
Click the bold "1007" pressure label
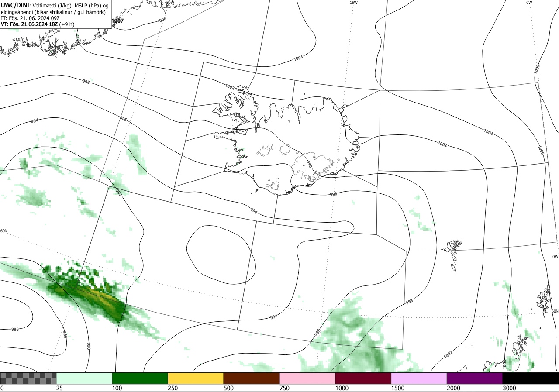pyautogui.click(x=117, y=21)
